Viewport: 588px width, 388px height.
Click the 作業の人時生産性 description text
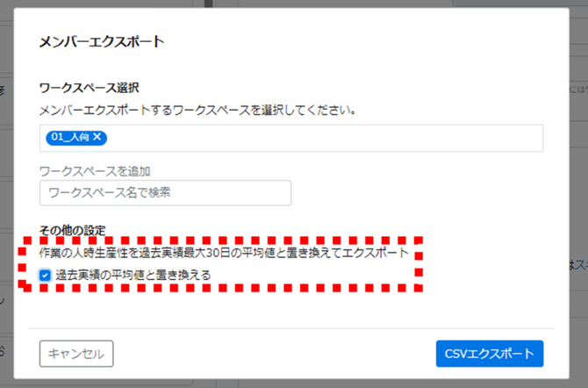point(225,253)
